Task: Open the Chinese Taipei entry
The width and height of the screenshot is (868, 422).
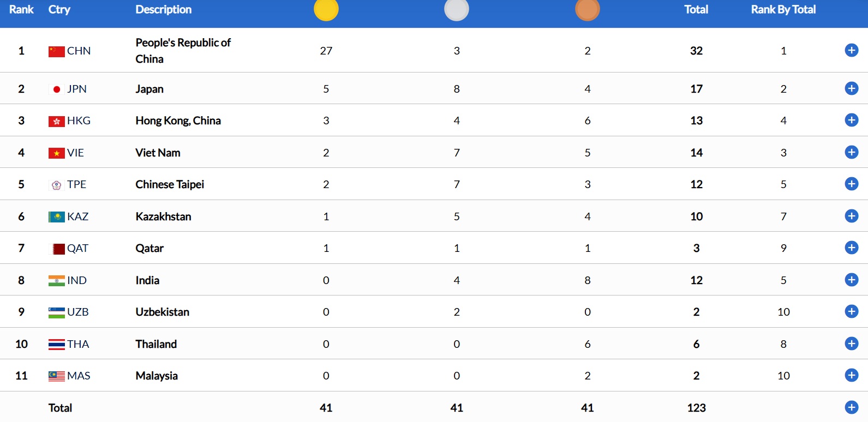Action: pyautogui.click(x=170, y=184)
